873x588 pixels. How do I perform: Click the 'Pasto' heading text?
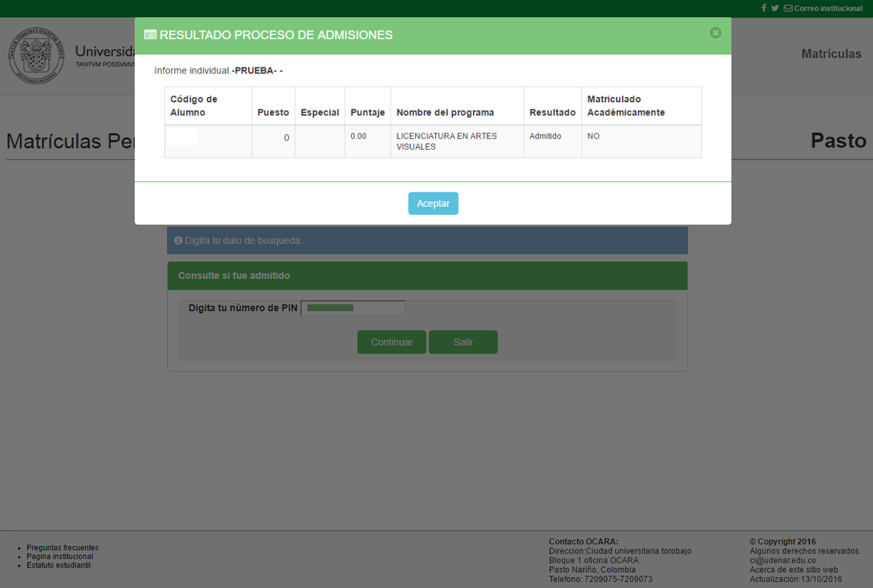click(x=839, y=141)
